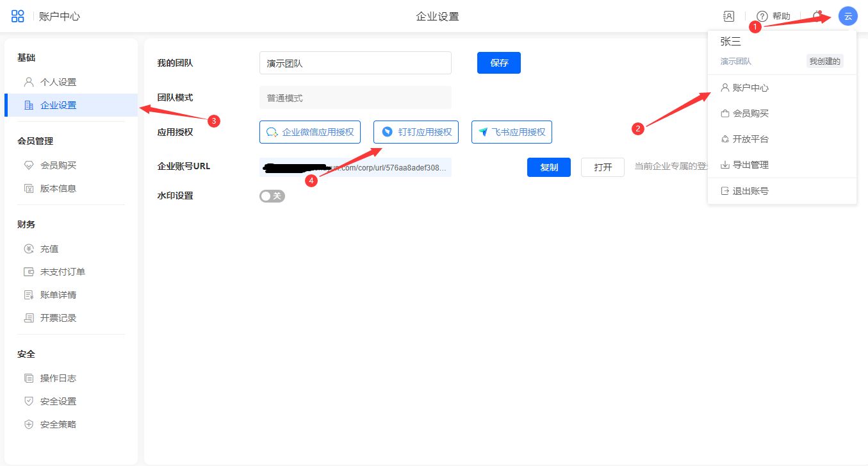Click 企业微信应用授权 button
Screen dimensions: 868x466
click(310, 132)
